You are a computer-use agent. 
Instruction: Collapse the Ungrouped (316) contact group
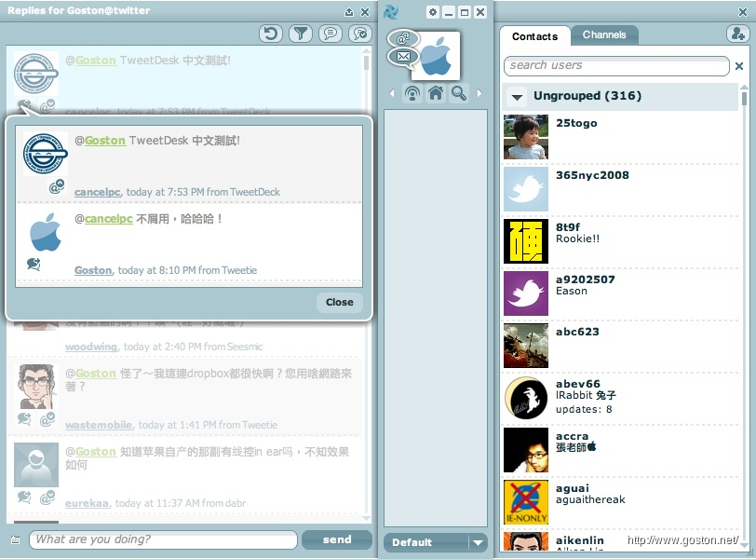click(x=518, y=97)
